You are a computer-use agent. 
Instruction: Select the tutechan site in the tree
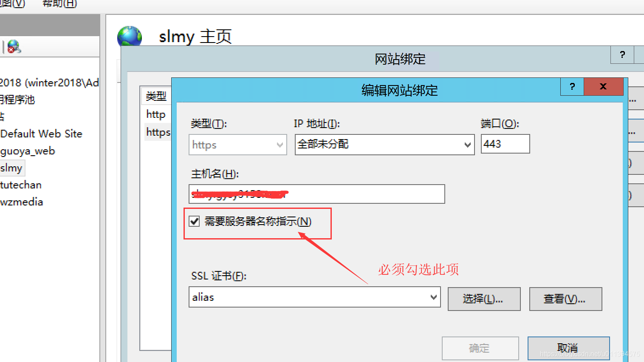pos(21,185)
